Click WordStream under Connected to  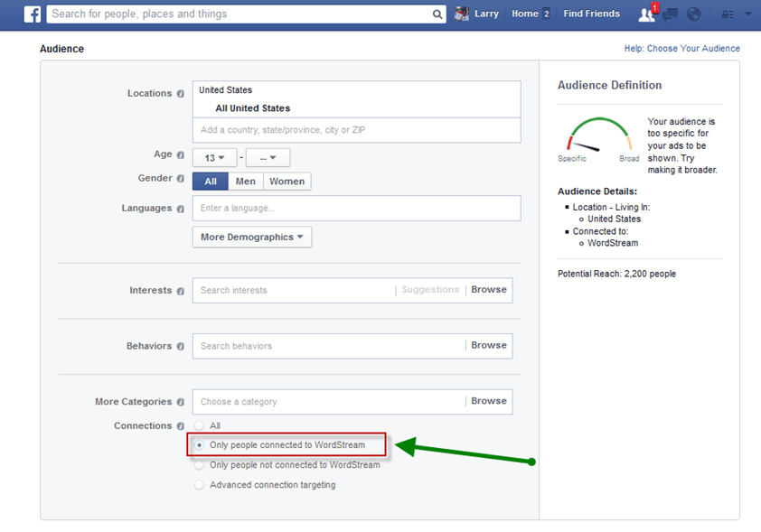pyautogui.click(x=613, y=243)
